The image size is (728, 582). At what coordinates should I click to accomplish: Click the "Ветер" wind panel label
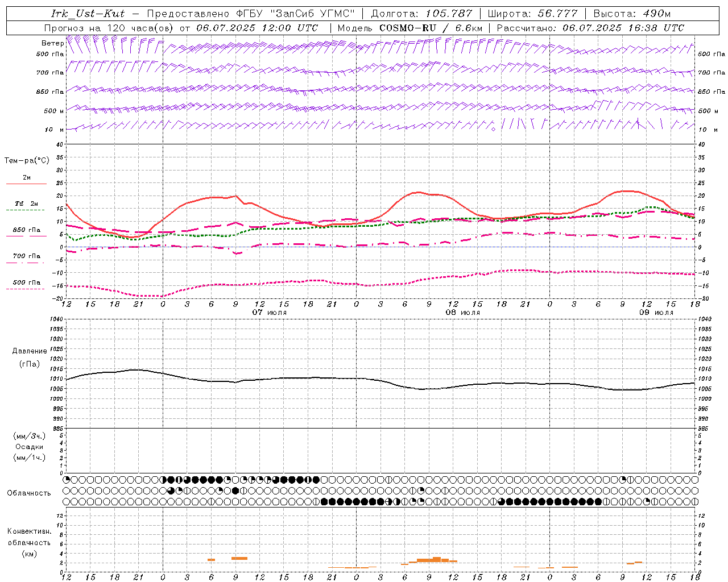52,43
